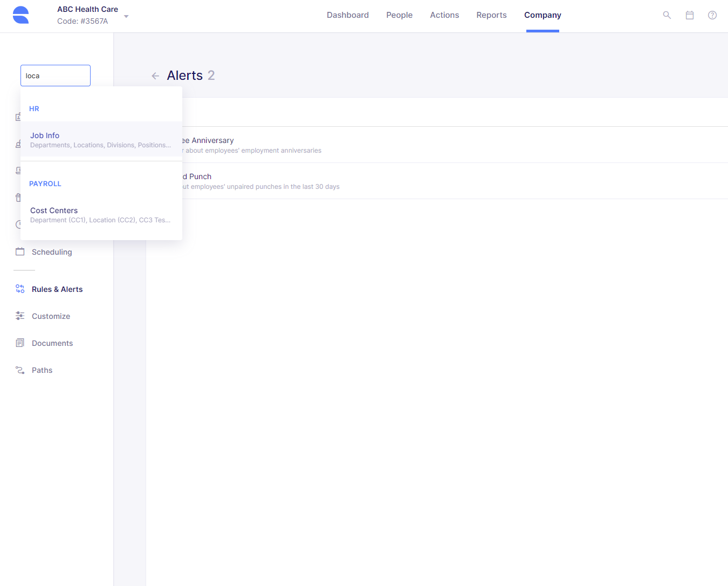Click the blue app logo icon
728x586 pixels.
[20, 15]
